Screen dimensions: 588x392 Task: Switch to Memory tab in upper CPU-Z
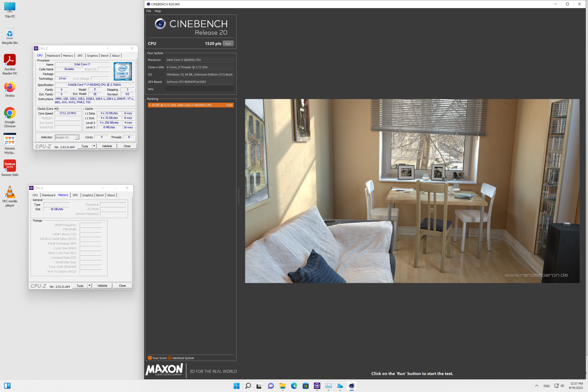[x=68, y=56]
